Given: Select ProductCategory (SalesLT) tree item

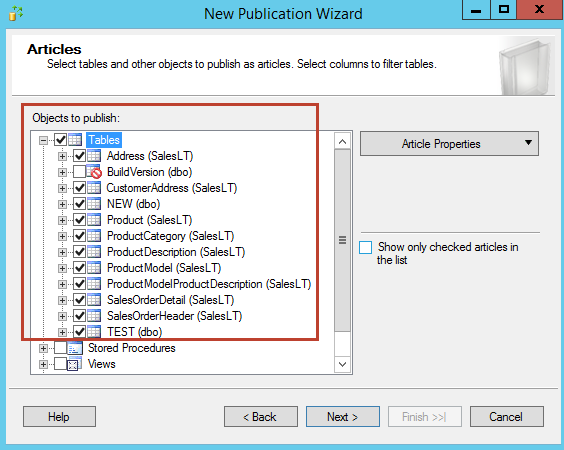Looking at the screenshot, I should (x=170, y=236).
